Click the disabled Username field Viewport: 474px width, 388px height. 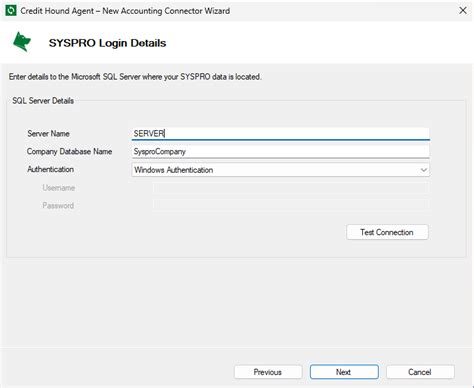click(291, 188)
